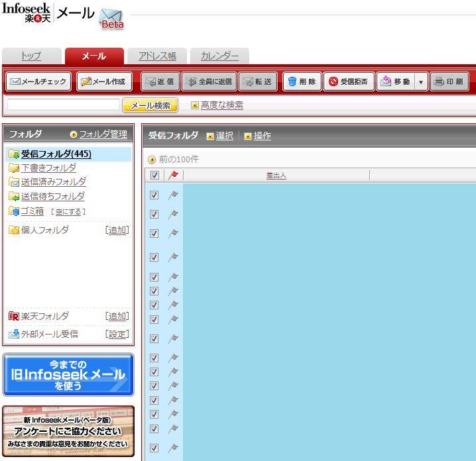The image size is (476, 461).
Task: Flag the fourth mail row
Action: [174, 257]
